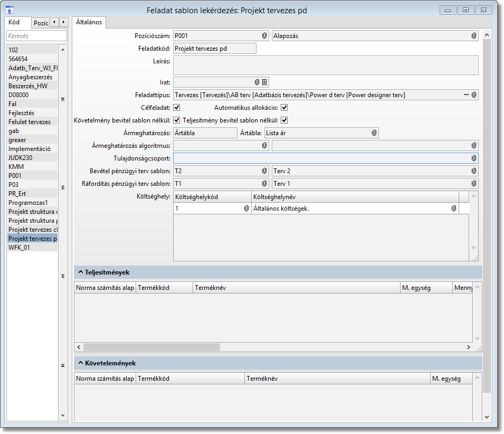Click the paperclip icon in the Irat field
This screenshot has height=434, width=504.
pos(257,82)
